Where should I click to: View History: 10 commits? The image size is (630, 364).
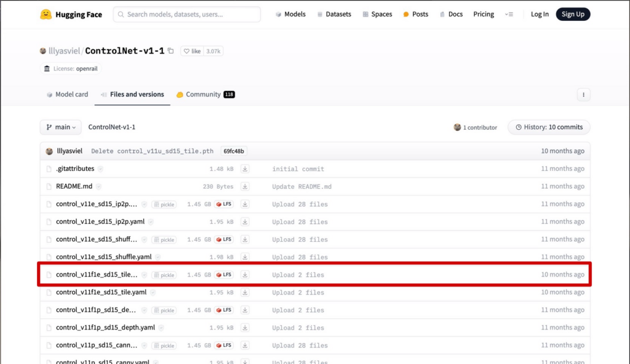click(x=549, y=127)
